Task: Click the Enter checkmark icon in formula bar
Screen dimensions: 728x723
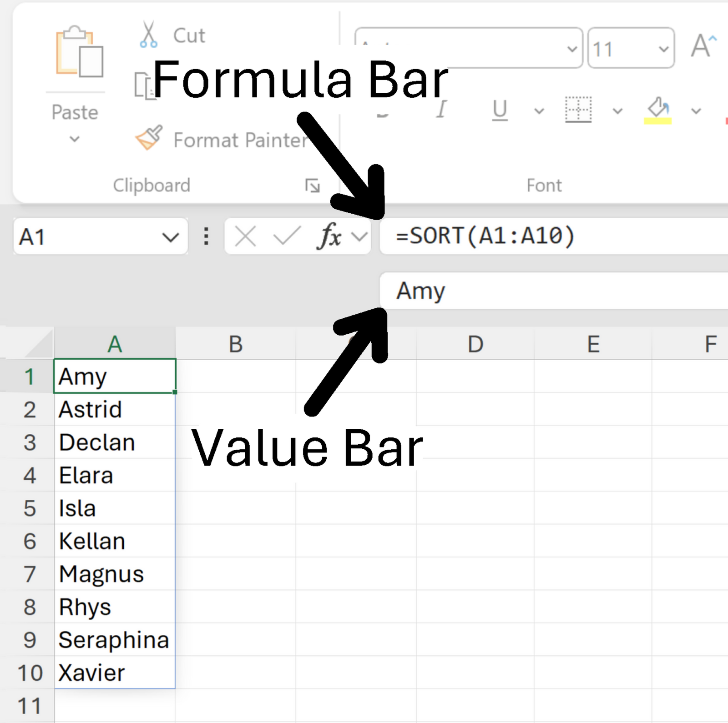Action: (287, 236)
